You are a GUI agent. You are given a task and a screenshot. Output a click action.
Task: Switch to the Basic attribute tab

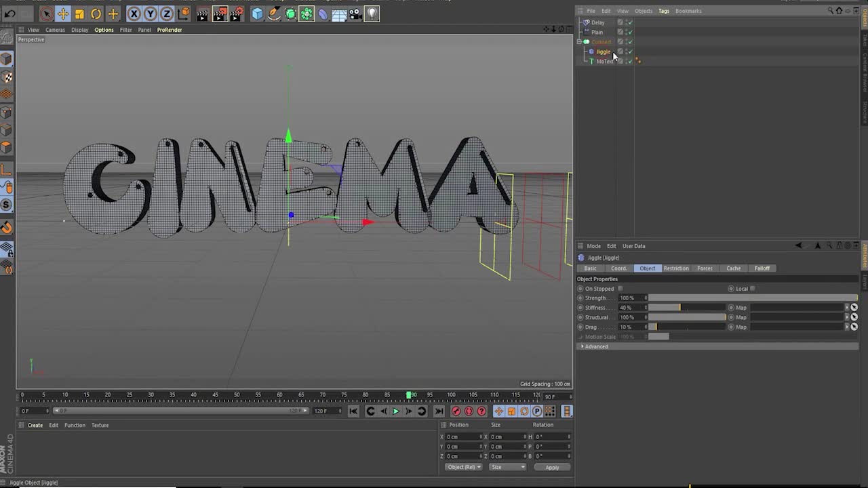coord(591,268)
